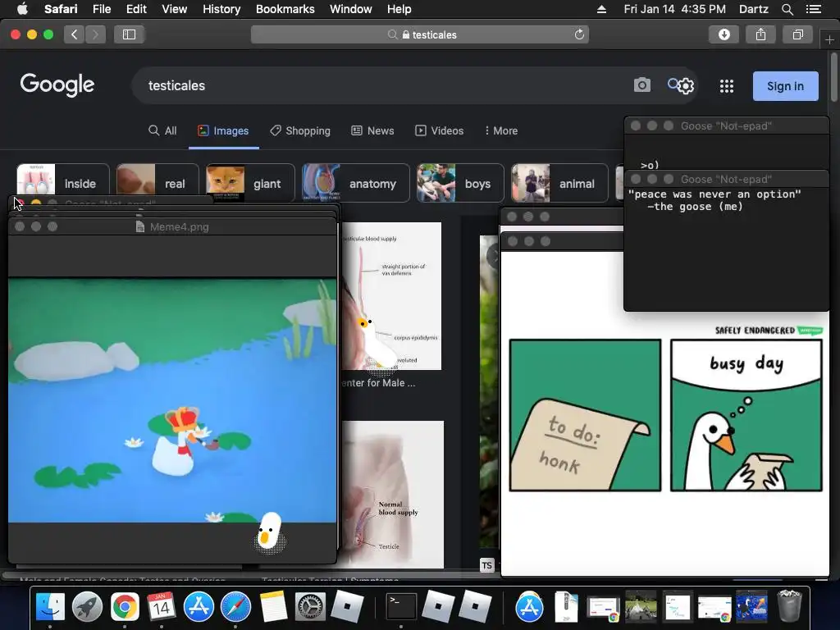Screen dimensions: 840x630
Task: Click the eject icon in the menu bar
Action: (601, 9)
